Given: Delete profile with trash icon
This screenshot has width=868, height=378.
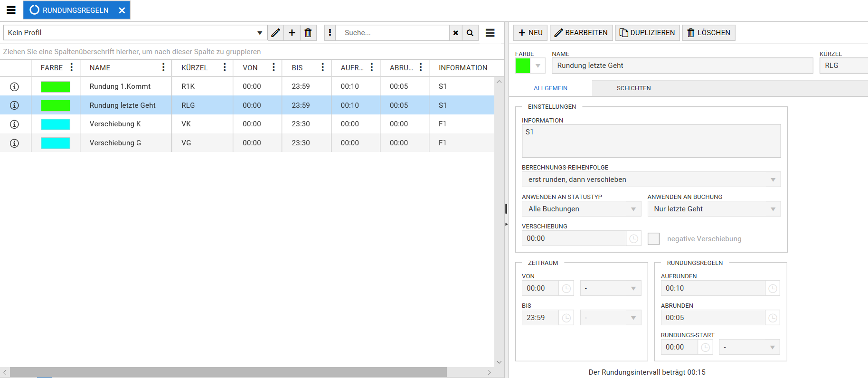Looking at the screenshot, I should click(x=308, y=33).
